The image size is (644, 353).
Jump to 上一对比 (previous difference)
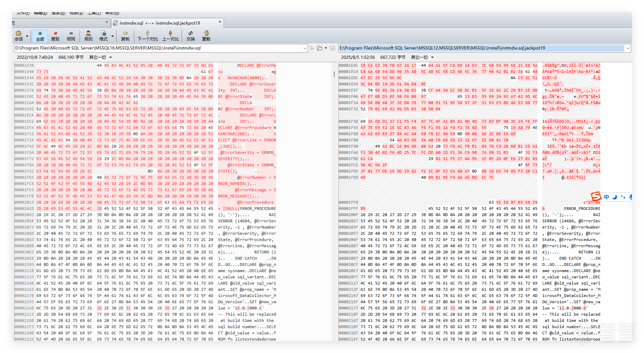tap(171, 36)
